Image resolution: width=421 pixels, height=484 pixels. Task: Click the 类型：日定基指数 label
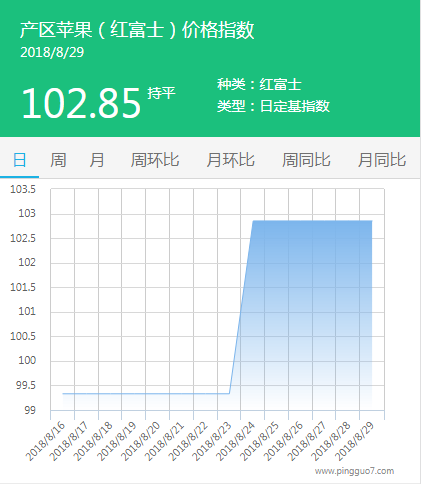coord(273,106)
